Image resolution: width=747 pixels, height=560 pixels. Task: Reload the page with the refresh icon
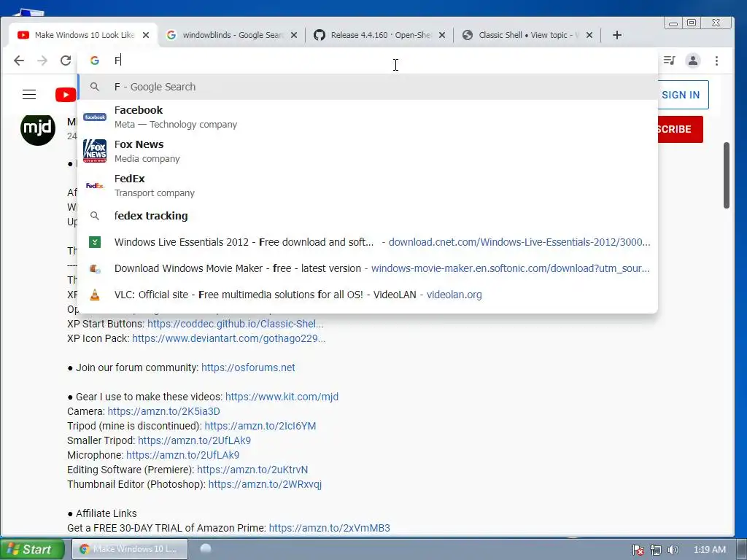(66, 61)
